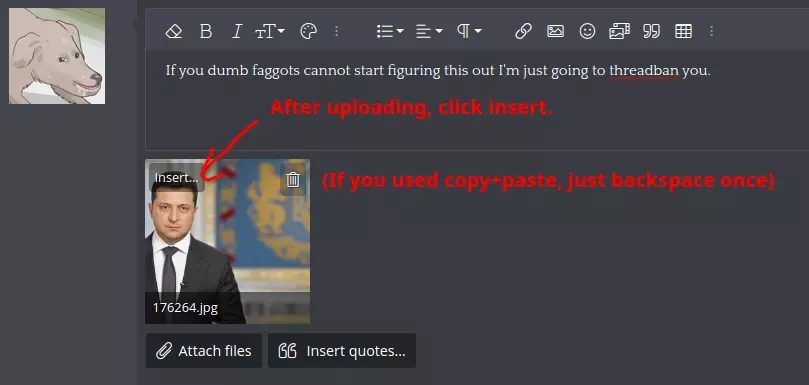Click the eraser remove formatting icon
Image resolution: width=809 pixels, height=385 pixels.
174,31
